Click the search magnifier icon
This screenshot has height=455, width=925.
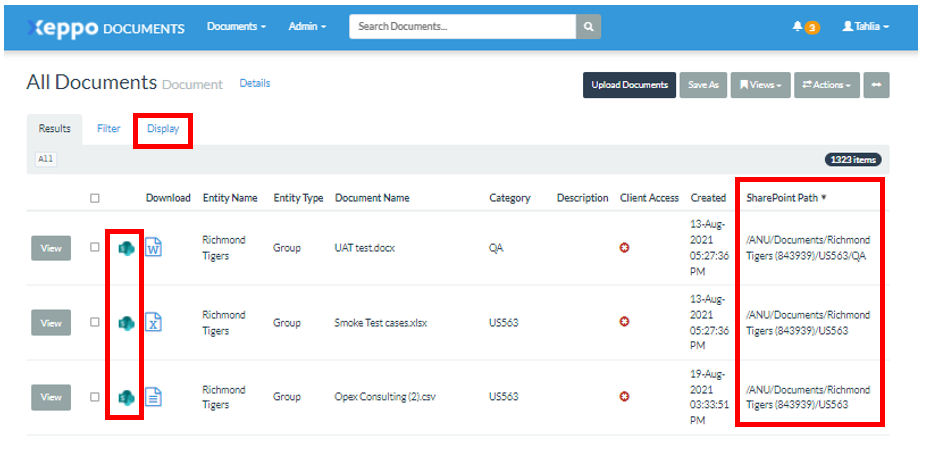(x=589, y=27)
